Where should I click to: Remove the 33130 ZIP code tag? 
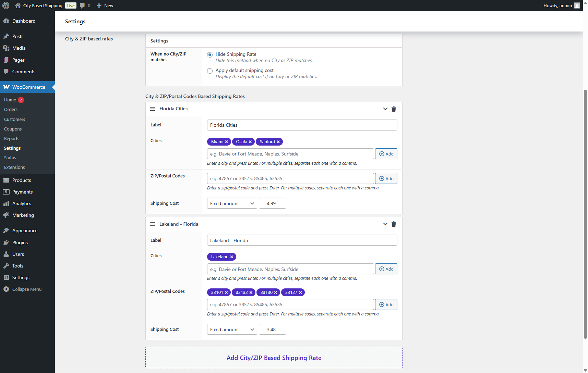pos(276,293)
